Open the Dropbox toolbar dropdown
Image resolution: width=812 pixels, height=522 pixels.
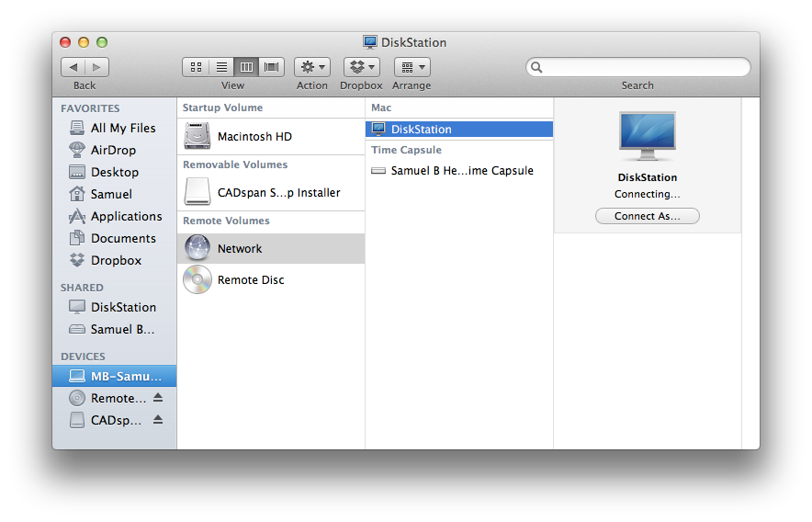(x=362, y=67)
